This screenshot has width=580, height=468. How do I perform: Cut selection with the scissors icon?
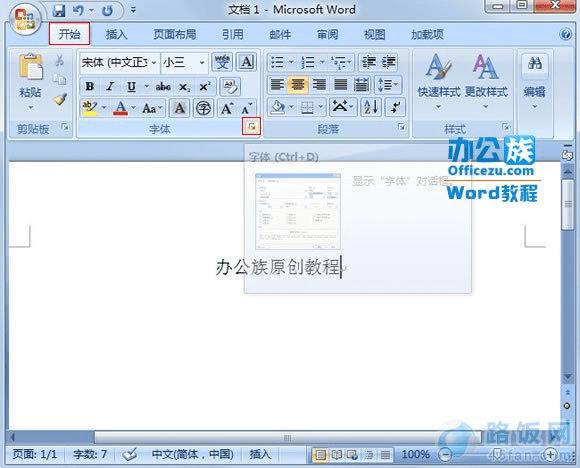coord(60,60)
